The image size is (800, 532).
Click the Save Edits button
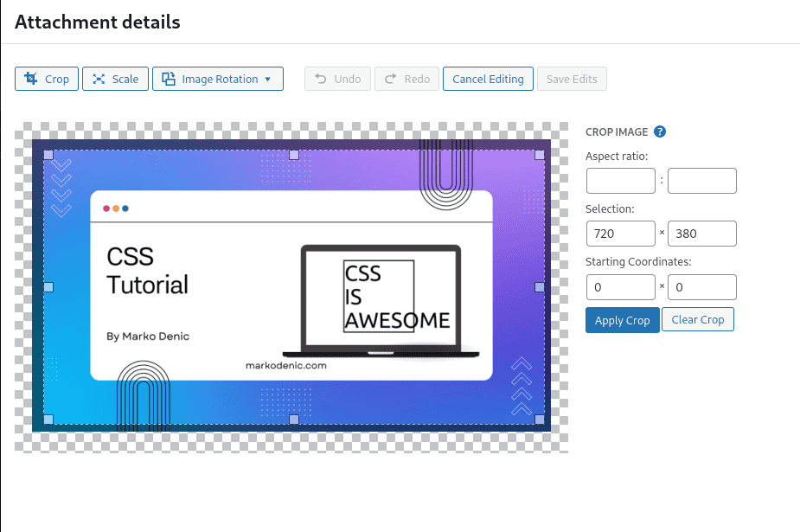click(x=572, y=79)
